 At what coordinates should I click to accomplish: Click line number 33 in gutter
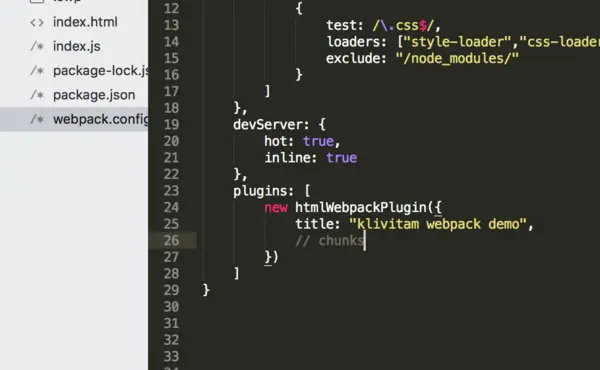(x=171, y=357)
